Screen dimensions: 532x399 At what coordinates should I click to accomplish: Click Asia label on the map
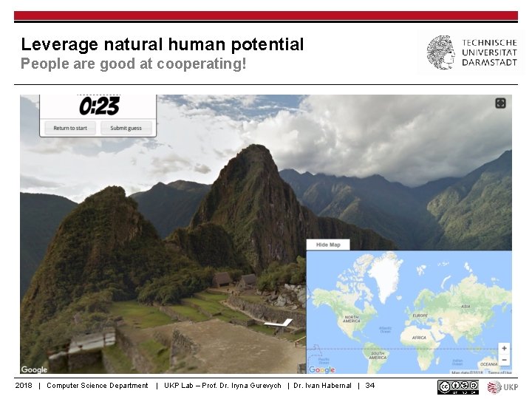tap(465, 307)
